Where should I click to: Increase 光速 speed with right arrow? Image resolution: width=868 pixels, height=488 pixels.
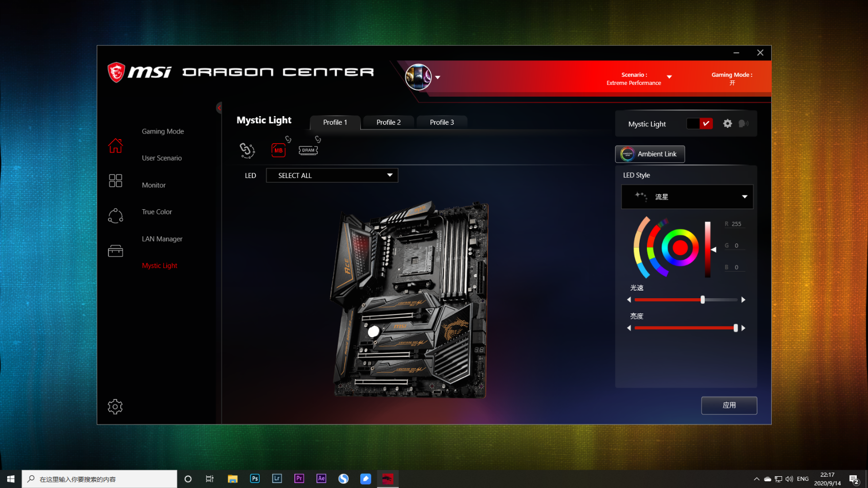[x=743, y=300]
